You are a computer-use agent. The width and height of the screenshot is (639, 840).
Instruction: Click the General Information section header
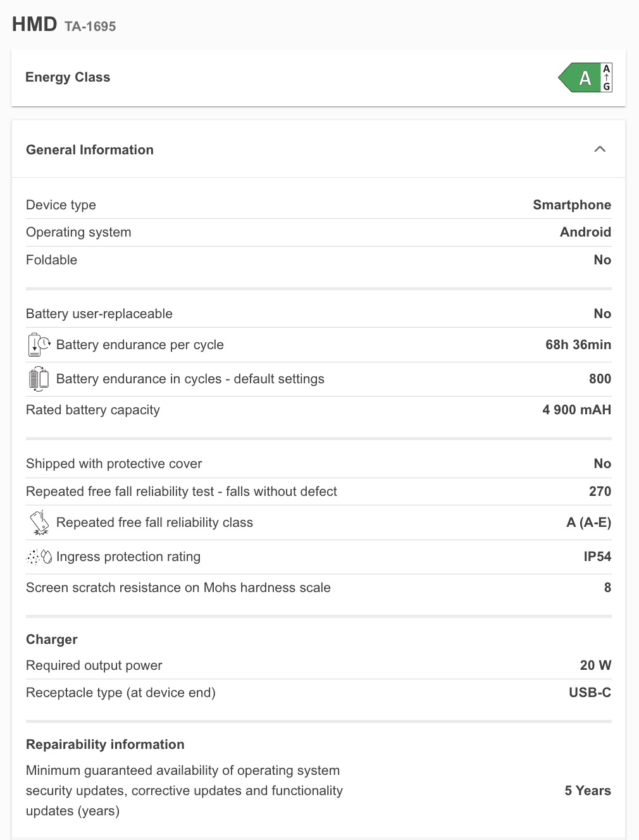[90, 150]
